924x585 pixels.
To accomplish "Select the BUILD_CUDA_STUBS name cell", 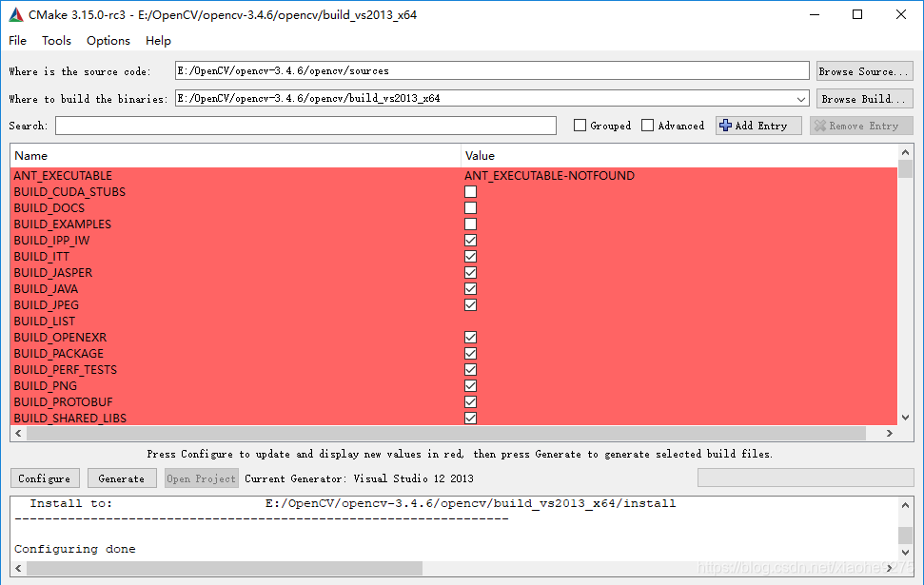I will tap(69, 192).
